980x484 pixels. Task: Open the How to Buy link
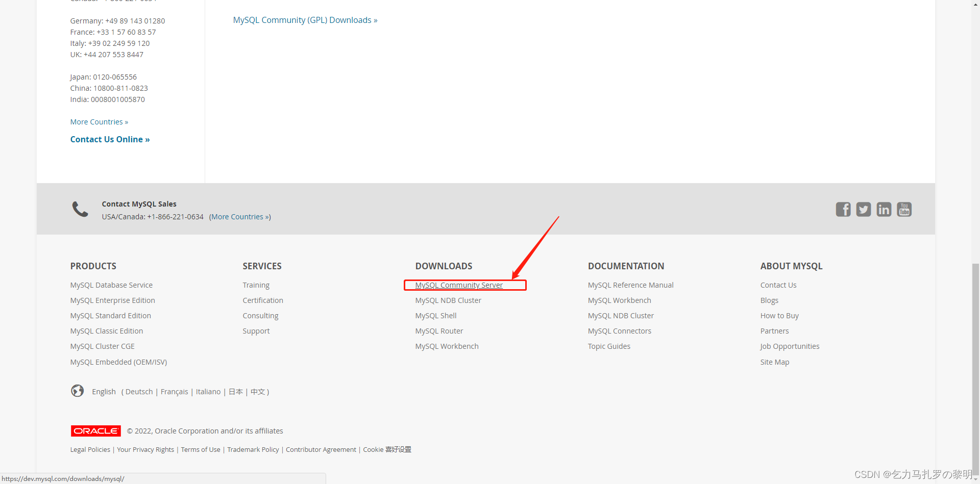coord(779,316)
